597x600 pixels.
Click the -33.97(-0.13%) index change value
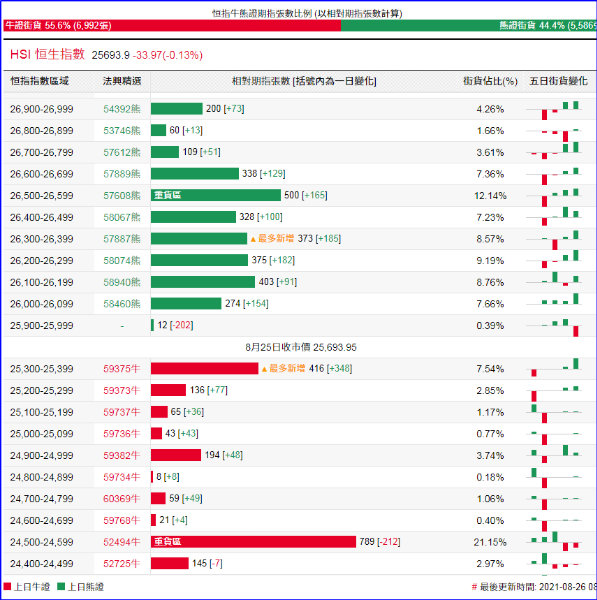[168, 55]
